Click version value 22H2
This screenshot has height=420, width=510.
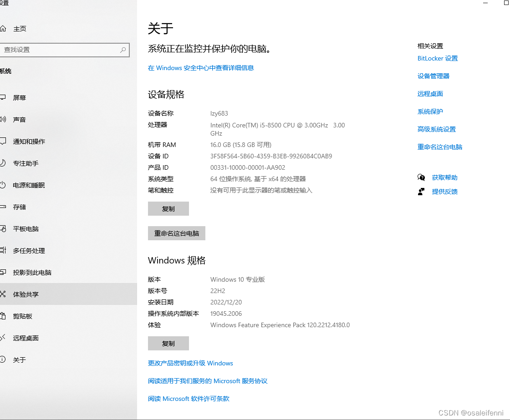(x=218, y=291)
